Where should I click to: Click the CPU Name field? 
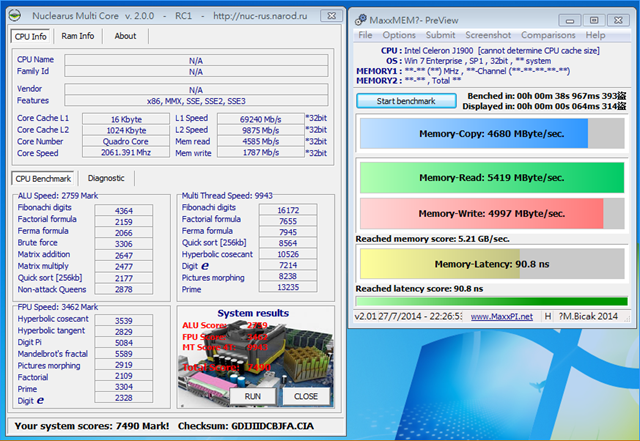(196, 60)
